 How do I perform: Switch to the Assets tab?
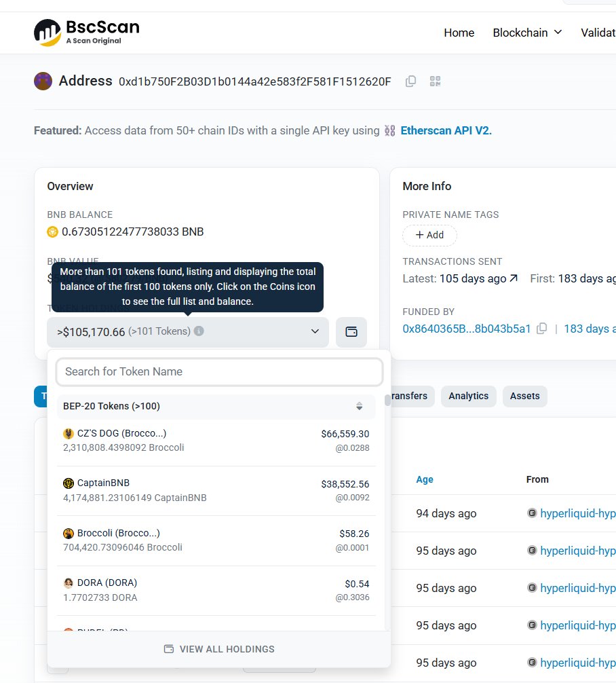click(x=524, y=396)
